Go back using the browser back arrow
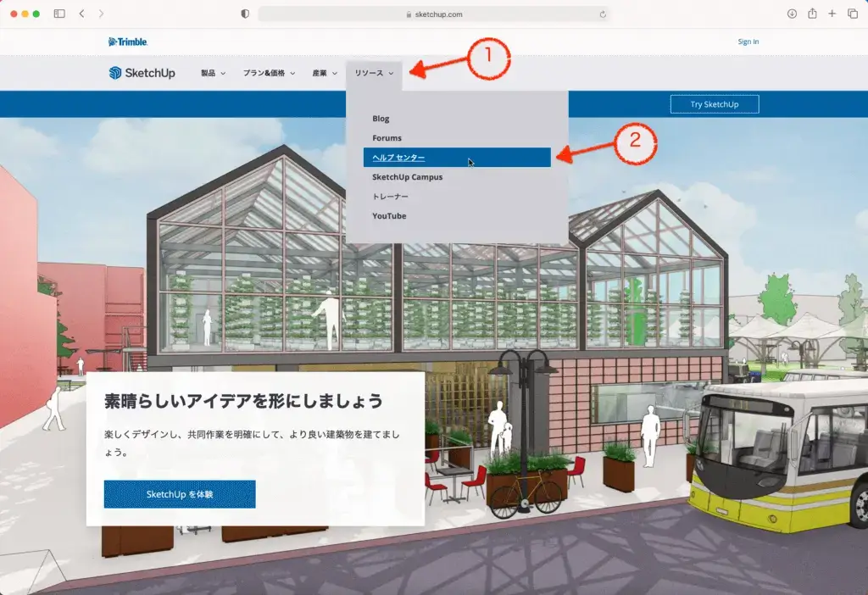Viewport: 868px width, 595px height. 81,14
